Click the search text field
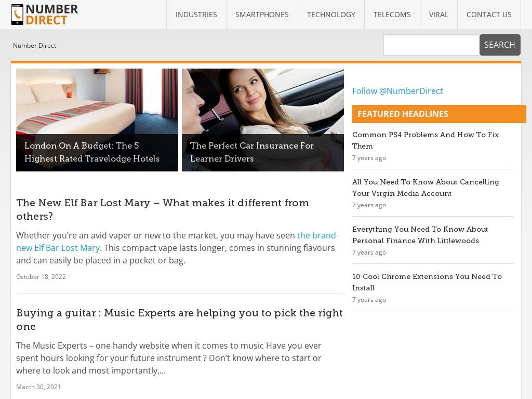The height and width of the screenshot is (399, 532). (431, 45)
